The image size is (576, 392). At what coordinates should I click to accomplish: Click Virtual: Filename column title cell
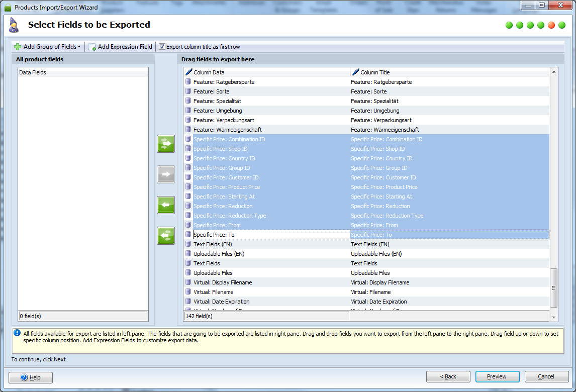450,291
